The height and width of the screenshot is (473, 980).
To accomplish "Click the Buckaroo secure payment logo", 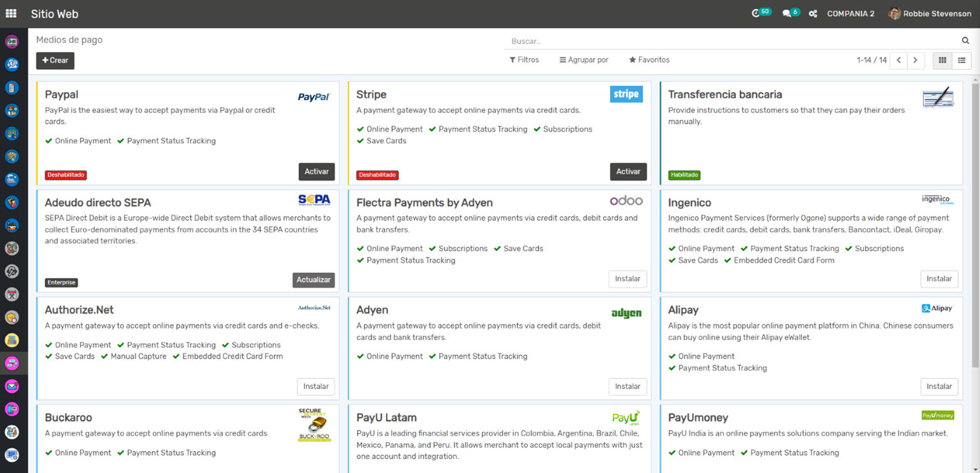I will click(314, 425).
